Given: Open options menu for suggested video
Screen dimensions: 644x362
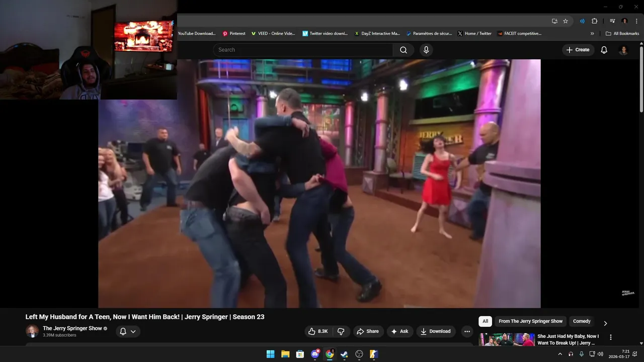Looking at the screenshot, I should point(611,337).
